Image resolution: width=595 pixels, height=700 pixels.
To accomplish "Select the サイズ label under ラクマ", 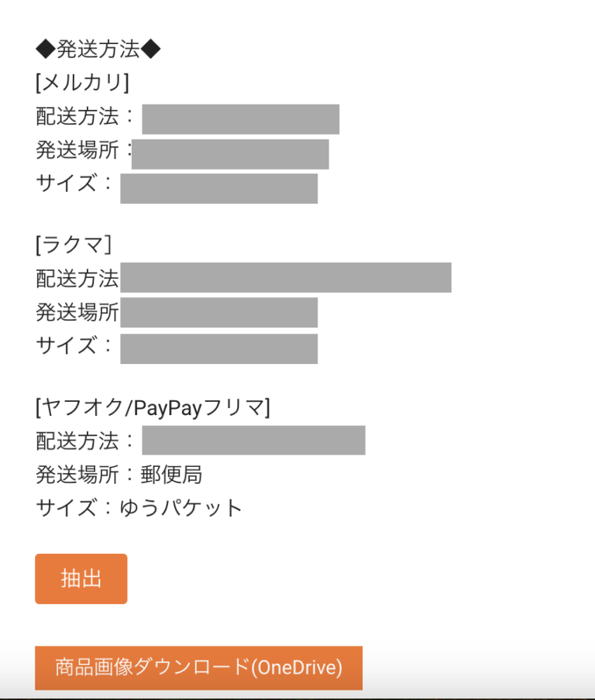I will click(67, 345).
